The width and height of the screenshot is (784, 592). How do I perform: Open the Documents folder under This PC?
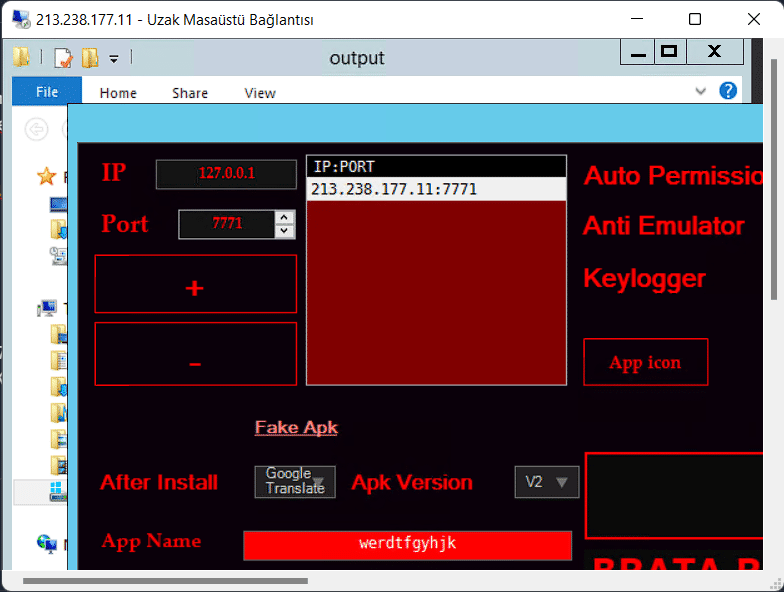click(58, 360)
